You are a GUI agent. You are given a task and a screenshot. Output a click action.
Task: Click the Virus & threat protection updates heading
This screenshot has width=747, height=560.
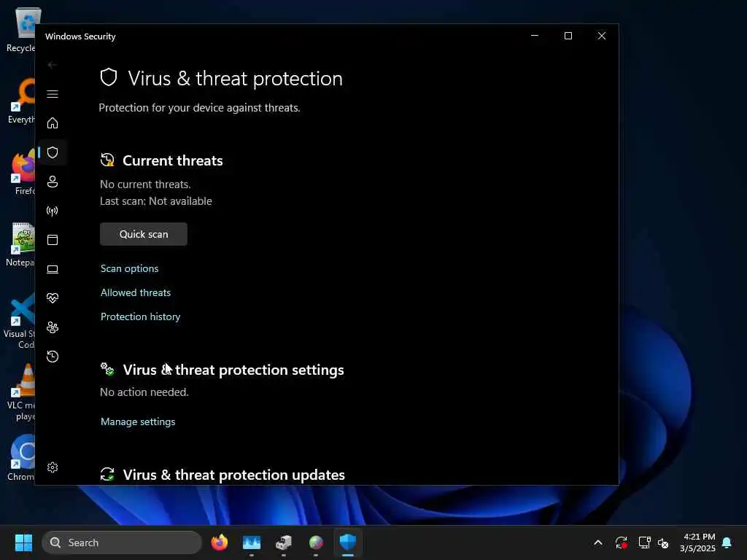(234, 475)
